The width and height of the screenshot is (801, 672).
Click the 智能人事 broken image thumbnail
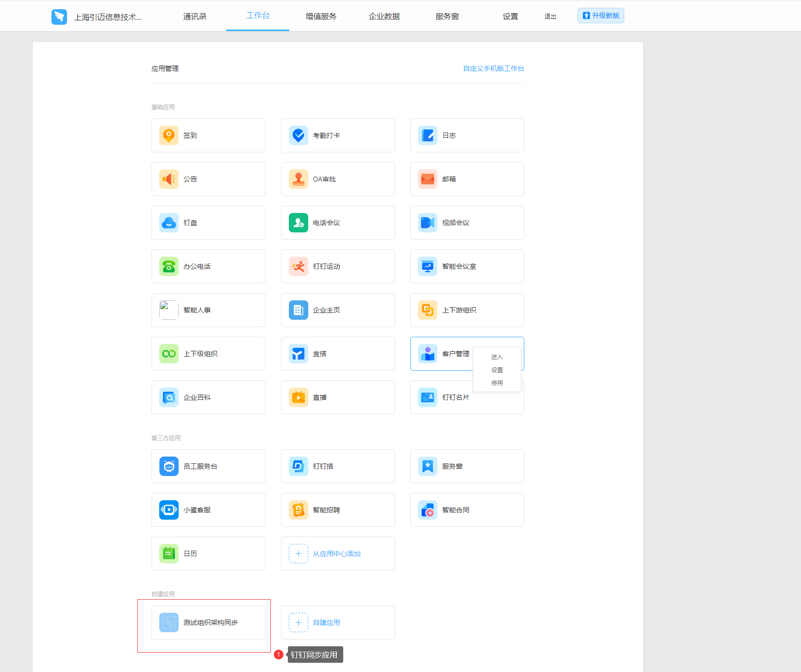tap(169, 310)
